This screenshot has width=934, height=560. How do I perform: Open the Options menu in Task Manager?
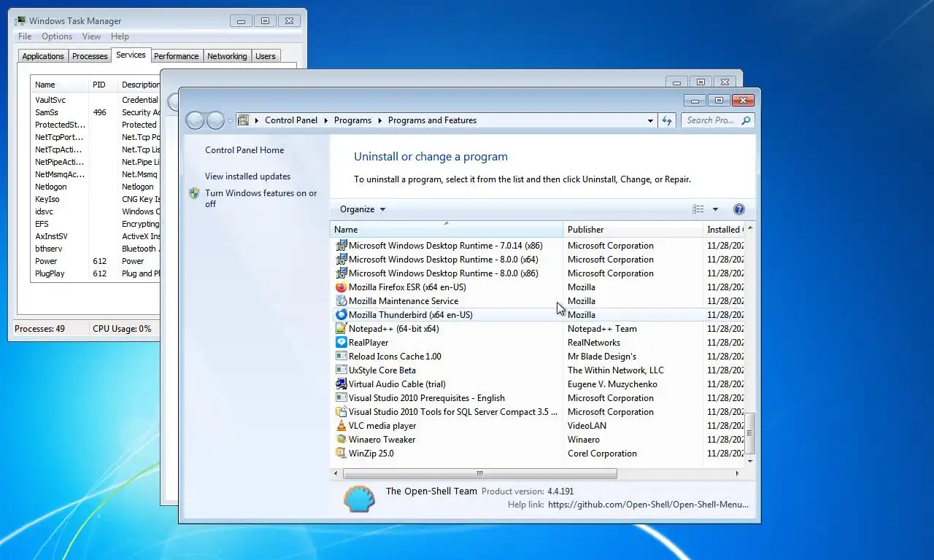[x=57, y=36]
